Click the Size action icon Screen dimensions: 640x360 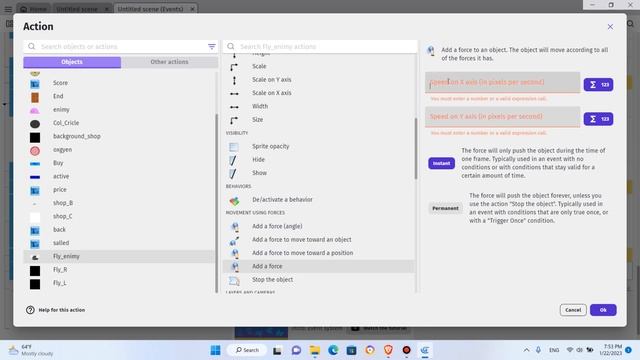[234, 120]
